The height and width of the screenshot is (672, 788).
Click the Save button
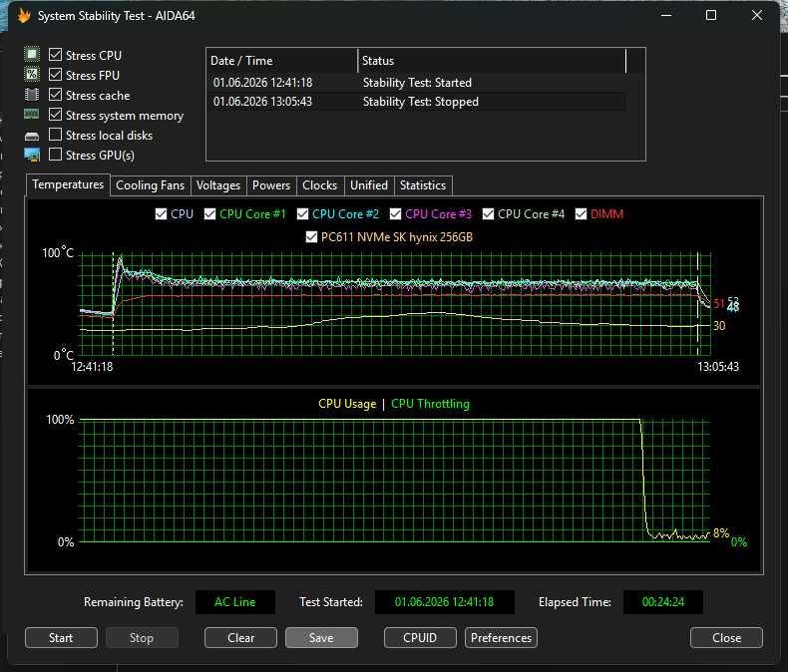point(321,638)
